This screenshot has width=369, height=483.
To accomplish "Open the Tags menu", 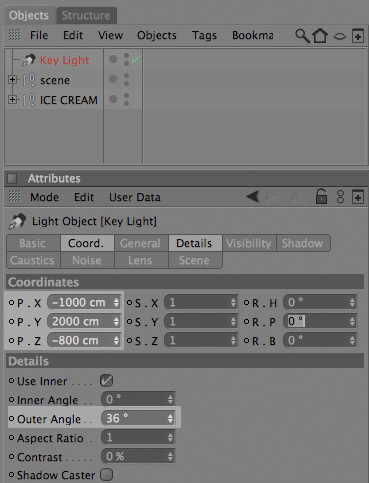I will pos(204,36).
